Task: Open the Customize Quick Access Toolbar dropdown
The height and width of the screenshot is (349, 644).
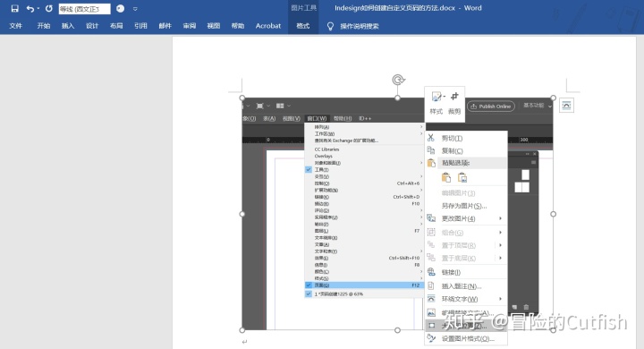Action: [x=135, y=9]
